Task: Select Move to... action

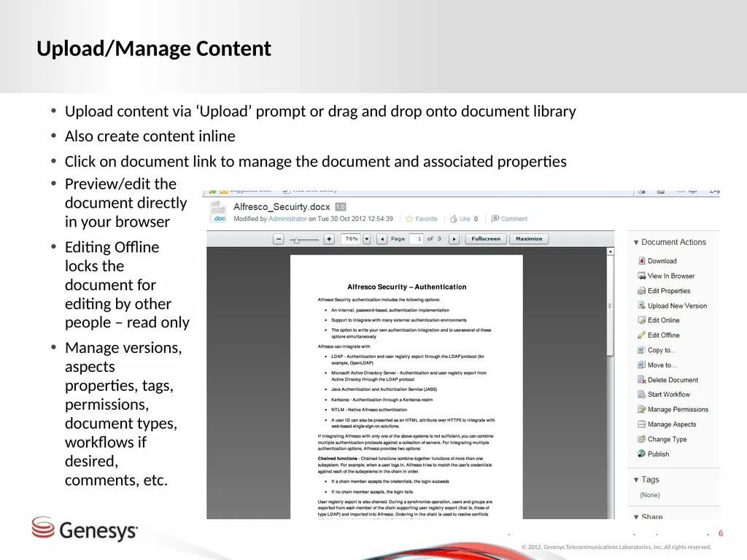Action: pos(662,365)
